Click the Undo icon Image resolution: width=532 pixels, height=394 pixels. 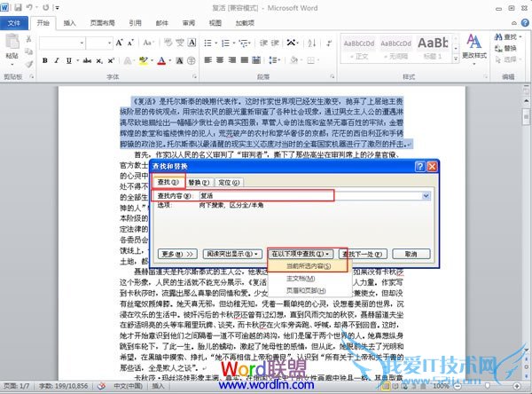click(30, 7)
